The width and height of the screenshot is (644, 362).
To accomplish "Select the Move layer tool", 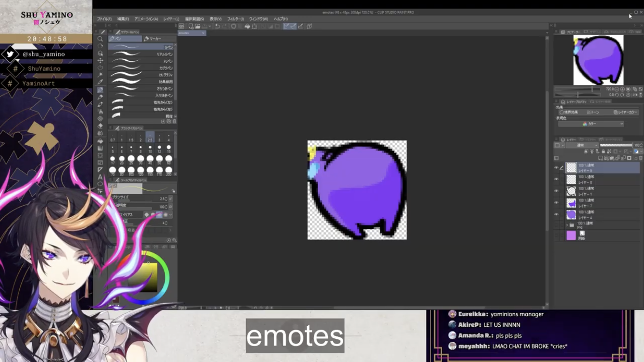I will (x=100, y=60).
